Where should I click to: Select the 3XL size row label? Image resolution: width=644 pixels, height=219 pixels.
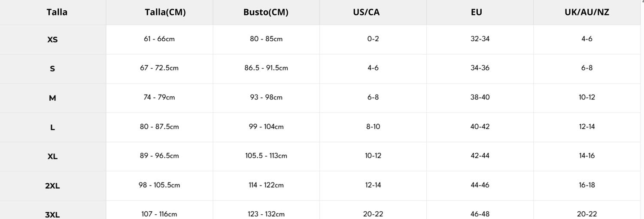(x=52, y=214)
